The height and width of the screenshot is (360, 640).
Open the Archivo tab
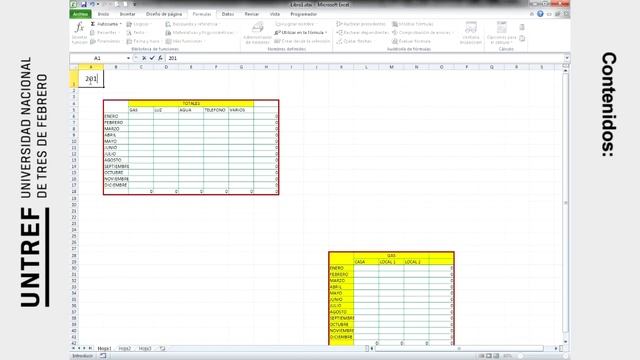pyautogui.click(x=80, y=14)
